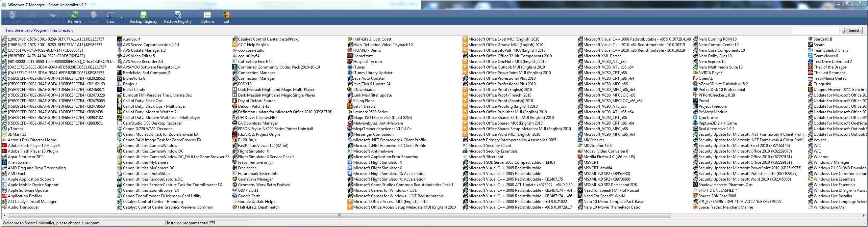This screenshot has width=868, height=227.
Task: Click the Killing Floor icon
Action: pyautogui.click(x=350, y=101)
